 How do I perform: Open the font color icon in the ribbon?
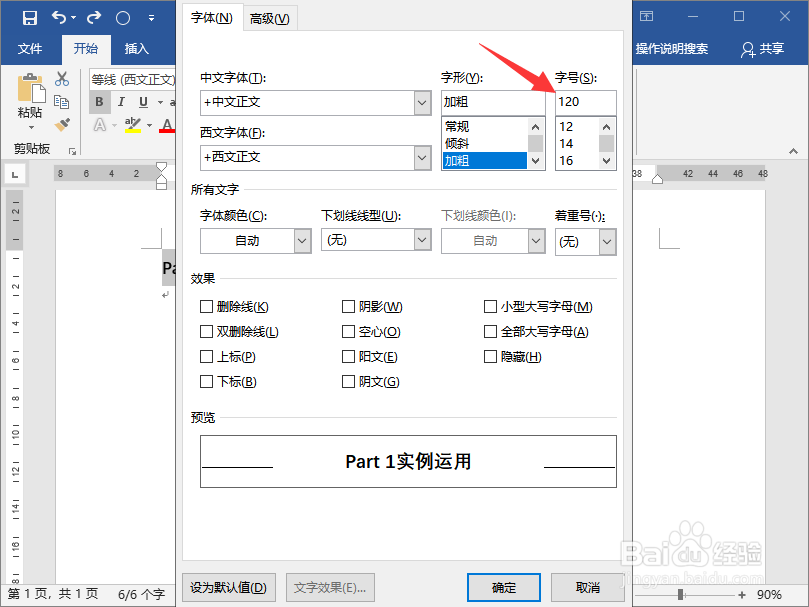pos(167,124)
